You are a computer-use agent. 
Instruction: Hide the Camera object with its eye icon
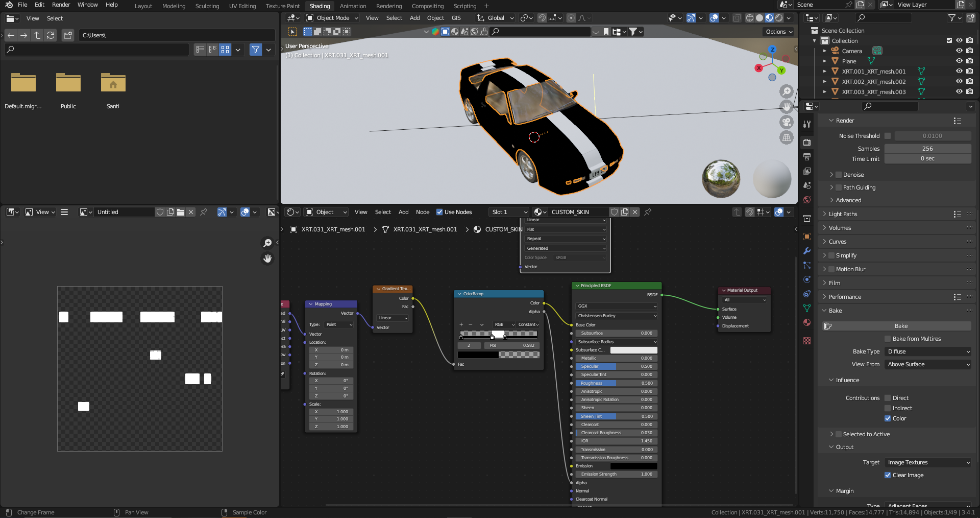[x=959, y=51]
